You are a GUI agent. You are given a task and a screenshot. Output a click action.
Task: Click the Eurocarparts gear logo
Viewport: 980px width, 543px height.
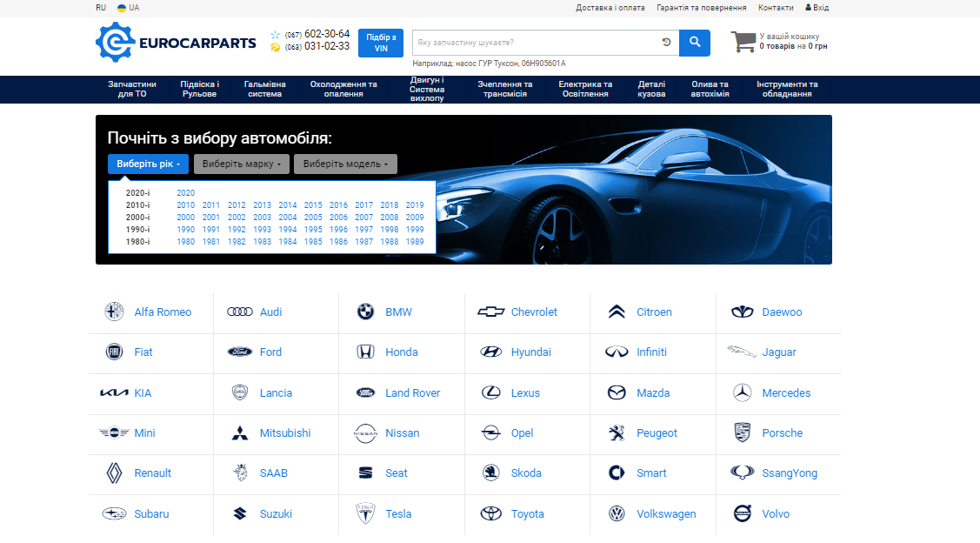point(115,42)
